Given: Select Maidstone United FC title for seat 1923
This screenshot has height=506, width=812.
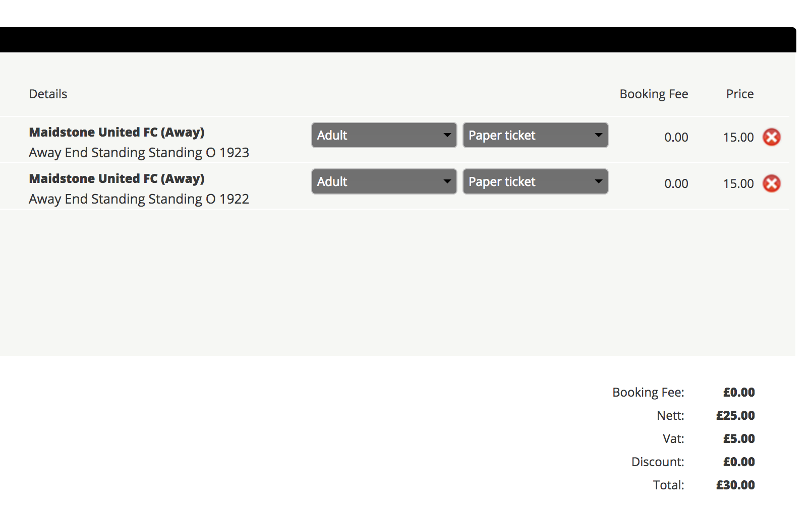Looking at the screenshot, I should [117, 132].
